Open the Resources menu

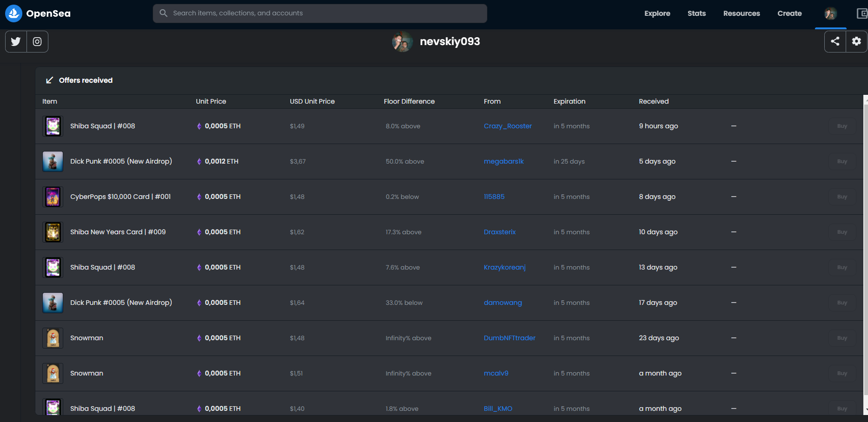click(741, 13)
